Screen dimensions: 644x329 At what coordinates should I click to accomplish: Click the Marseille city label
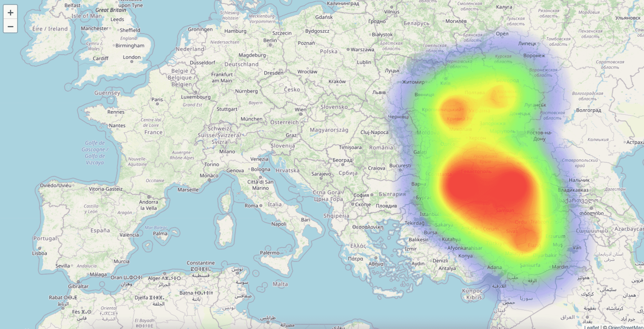(x=188, y=190)
